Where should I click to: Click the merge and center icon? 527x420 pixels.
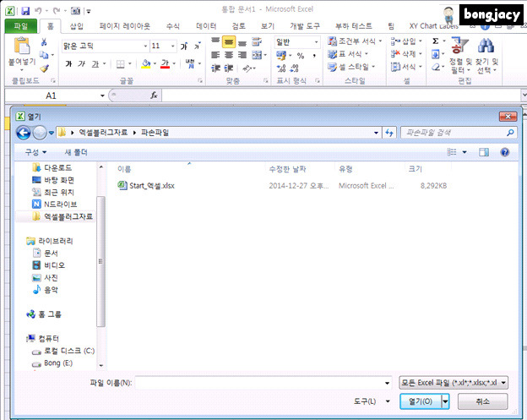point(257,55)
